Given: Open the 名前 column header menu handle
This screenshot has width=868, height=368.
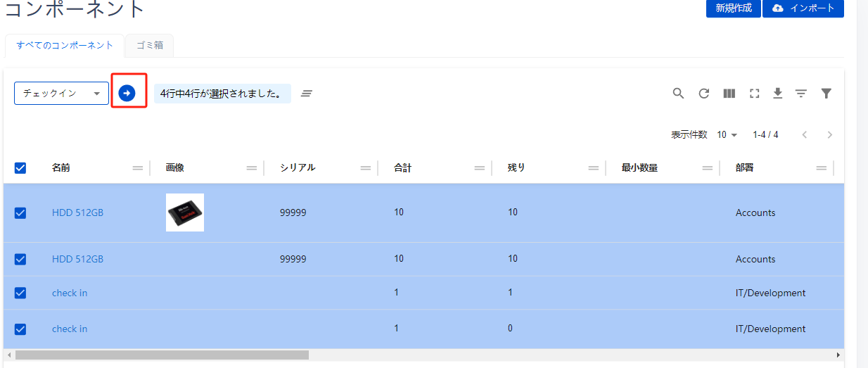Looking at the screenshot, I should tap(137, 167).
